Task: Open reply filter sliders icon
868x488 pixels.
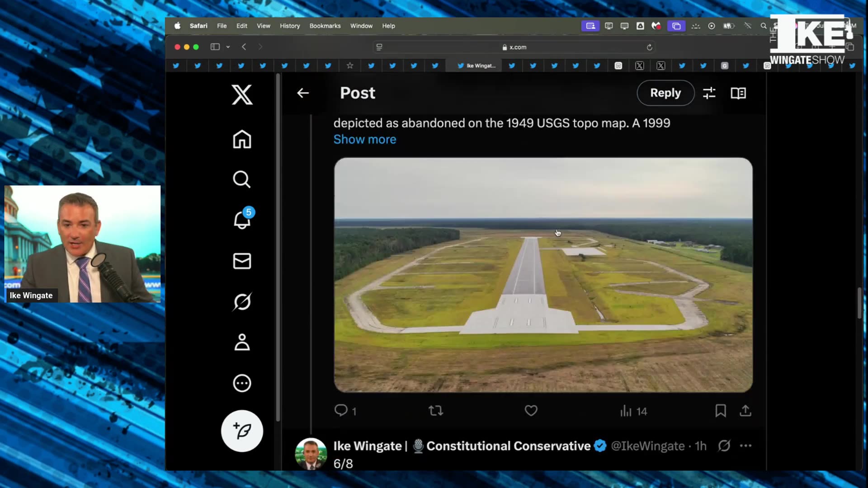Action: [x=709, y=93]
